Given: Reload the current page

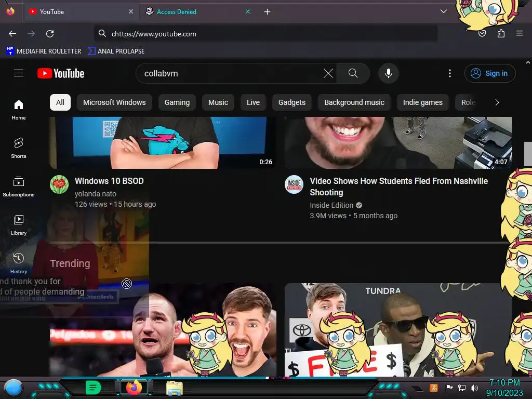Looking at the screenshot, I should click(x=50, y=34).
